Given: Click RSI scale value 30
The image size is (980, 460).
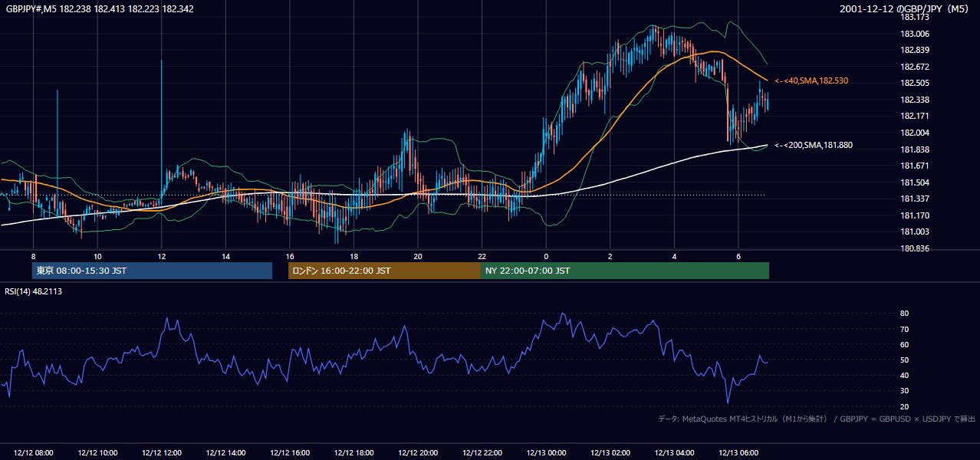Looking at the screenshot, I should pyautogui.click(x=904, y=390).
